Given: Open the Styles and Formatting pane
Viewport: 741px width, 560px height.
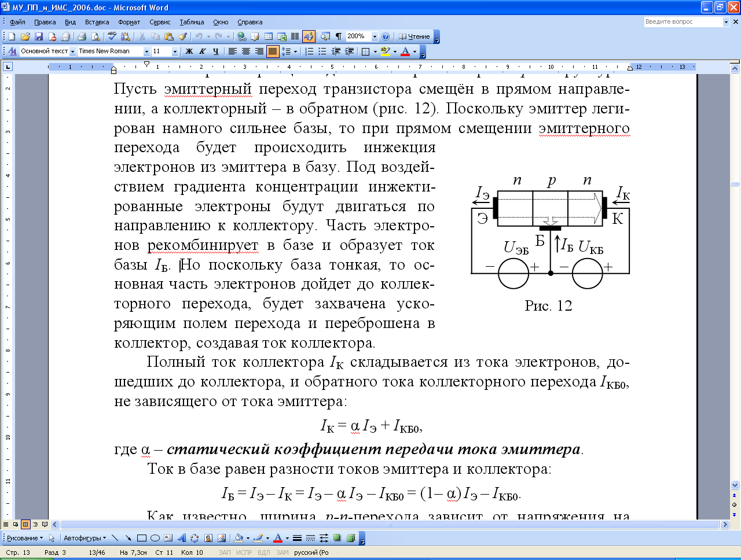Looking at the screenshot, I should tap(12, 51).
